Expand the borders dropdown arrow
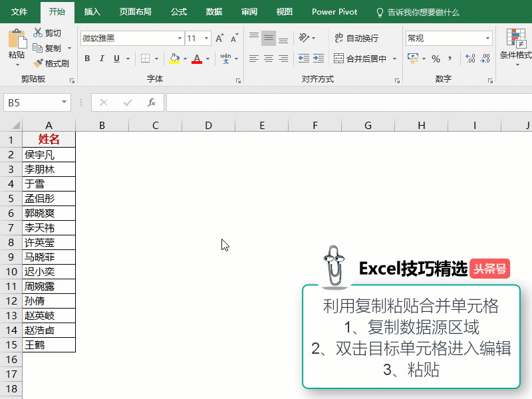Viewport: 532px width, 399px height. 156,59
